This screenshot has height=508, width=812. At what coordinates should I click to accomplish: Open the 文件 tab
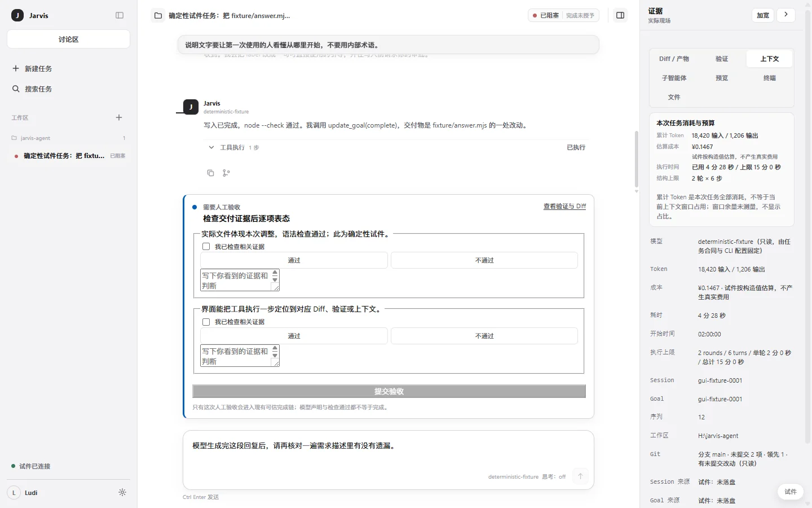point(674,97)
